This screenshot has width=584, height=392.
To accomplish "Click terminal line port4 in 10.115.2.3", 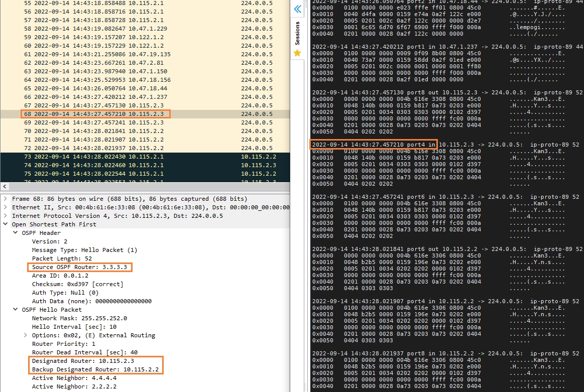I will pyautogui.click(x=445, y=145).
